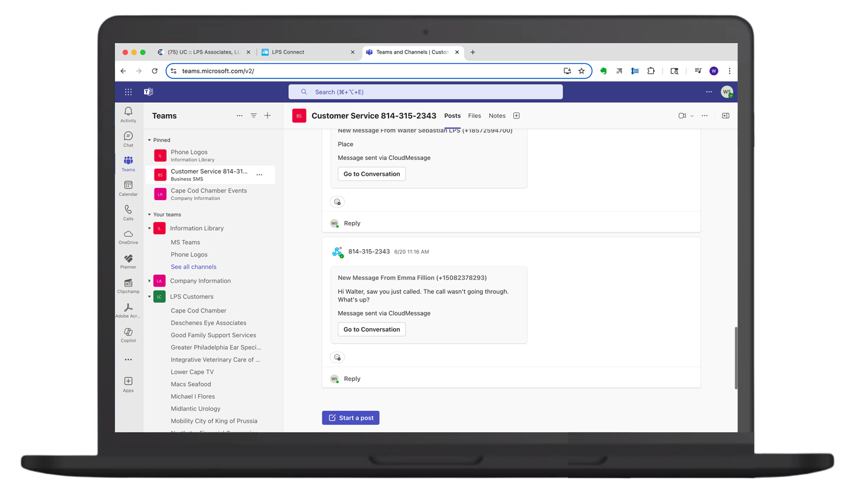Start a video meeting with Meet icon
The height and width of the screenshot is (504, 855).
(682, 116)
